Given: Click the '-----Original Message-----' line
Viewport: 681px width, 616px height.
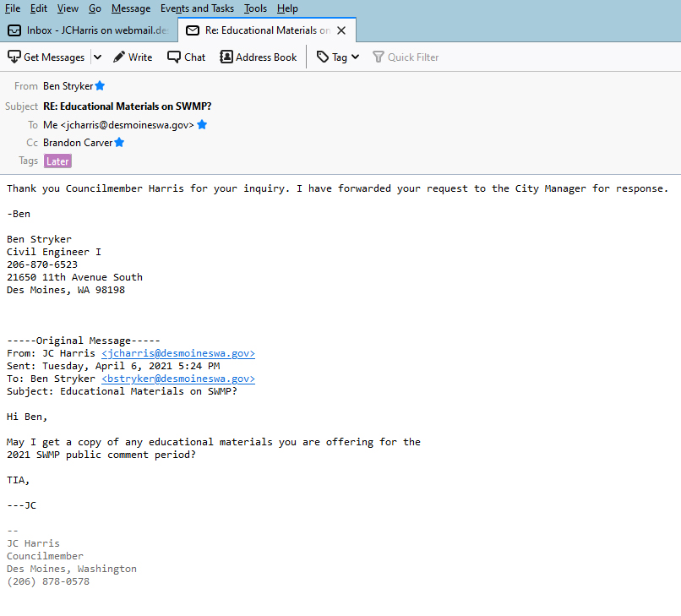Looking at the screenshot, I should [x=84, y=341].
